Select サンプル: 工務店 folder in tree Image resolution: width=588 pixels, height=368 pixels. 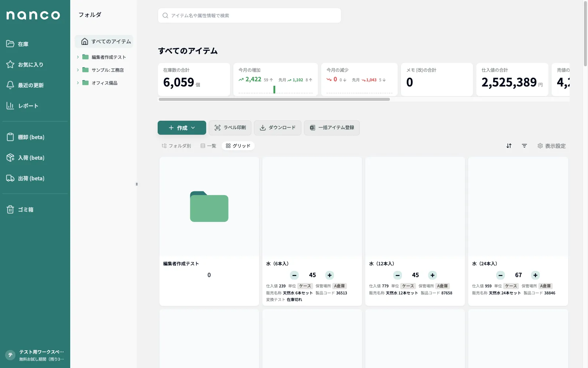click(x=107, y=70)
